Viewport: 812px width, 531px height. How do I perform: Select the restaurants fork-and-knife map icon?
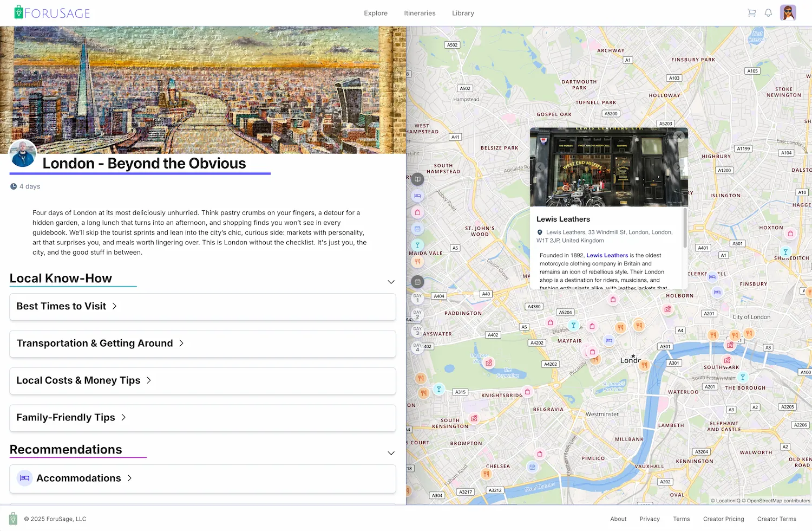417,262
